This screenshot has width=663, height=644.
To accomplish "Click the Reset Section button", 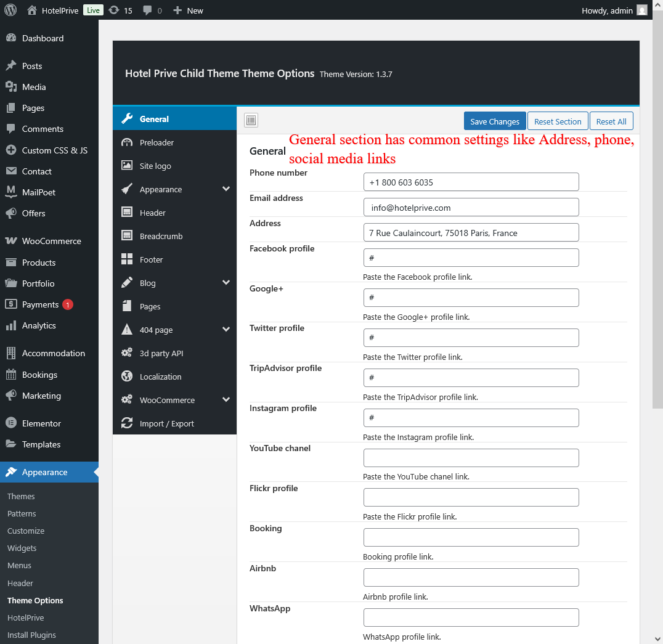I will point(557,121).
